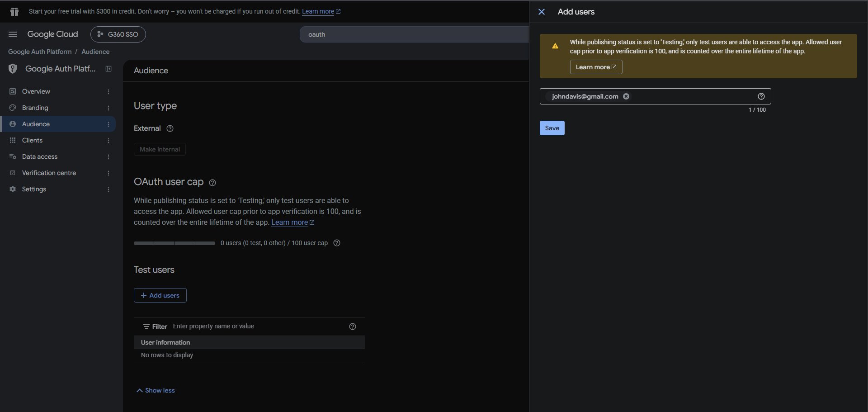Open Overview more-options kebab menu
The width and height of the screenshot is (868, 412).
tap(108, 92)
